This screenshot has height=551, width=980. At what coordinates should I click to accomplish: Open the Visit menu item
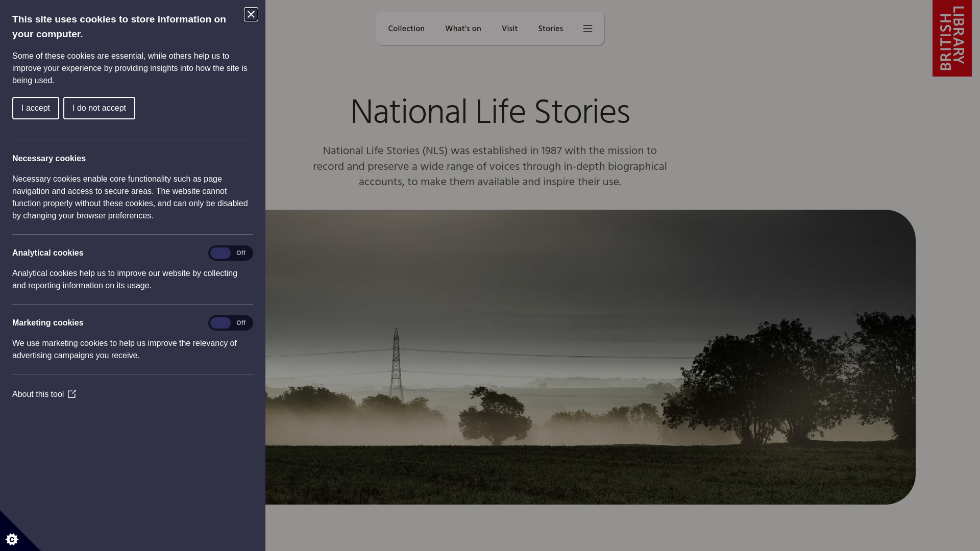(509, 29)
